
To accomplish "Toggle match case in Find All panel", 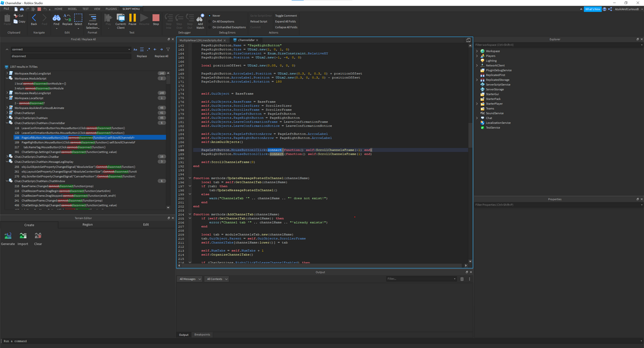I will click(x=135, y=49).
